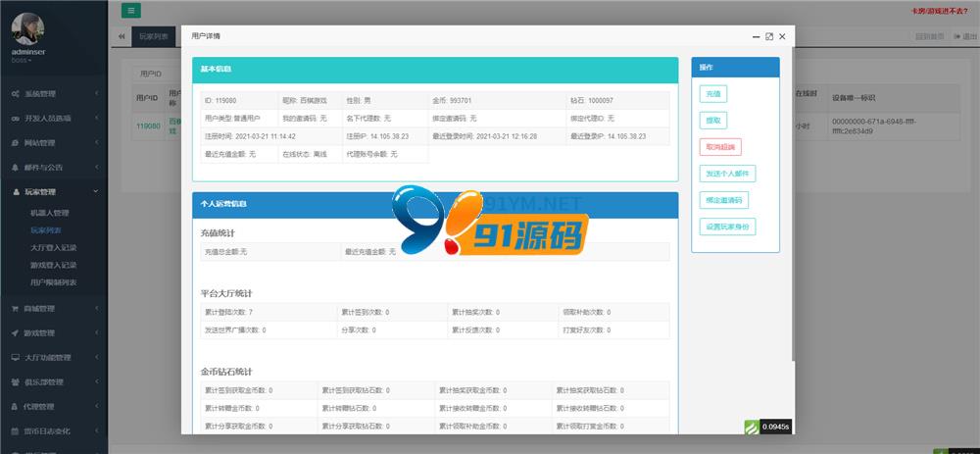Open the boss dropdown under adminser
The image size is (980, 454).
(22, 60)
